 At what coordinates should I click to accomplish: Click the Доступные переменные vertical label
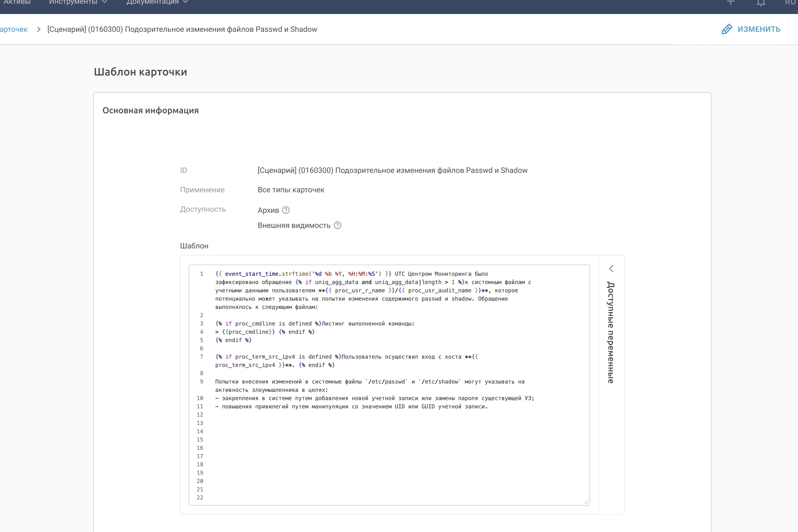[611, 332]
